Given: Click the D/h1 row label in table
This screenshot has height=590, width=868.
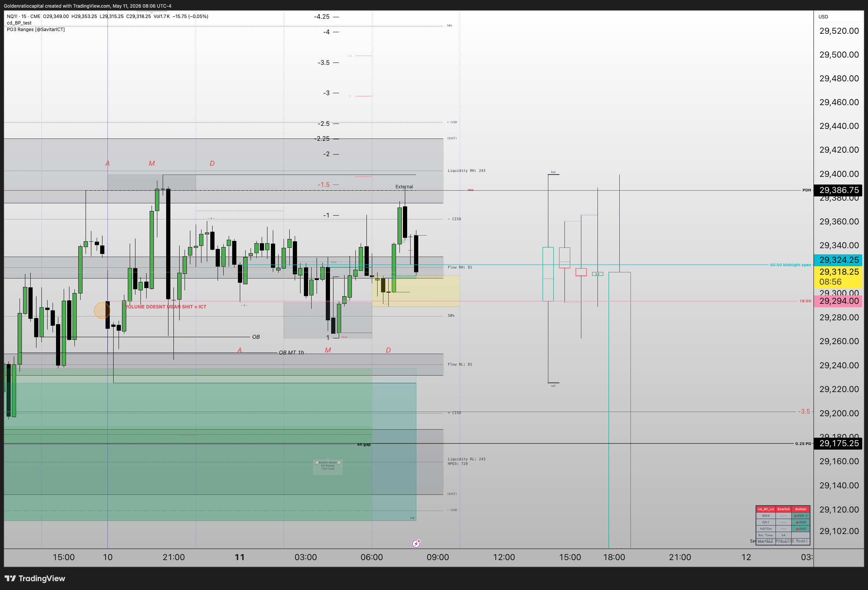Looking at the screenshot, I should tap(766, 522).
